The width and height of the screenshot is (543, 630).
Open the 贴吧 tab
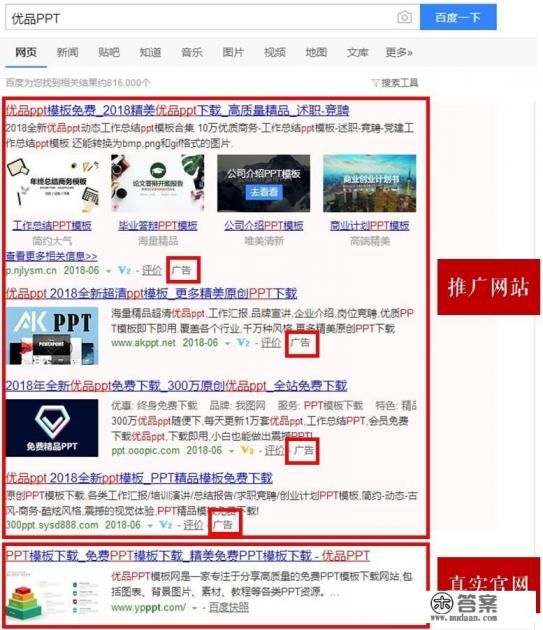(109, 52)
